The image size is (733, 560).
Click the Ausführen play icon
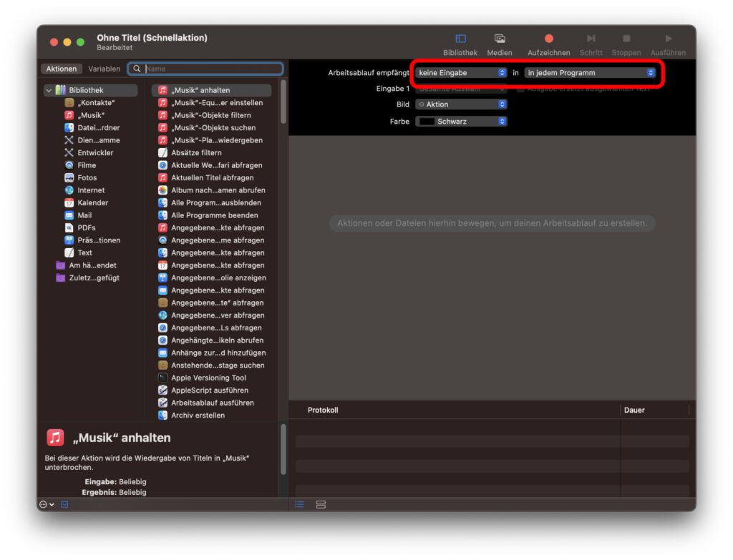(x=668, y=39)
